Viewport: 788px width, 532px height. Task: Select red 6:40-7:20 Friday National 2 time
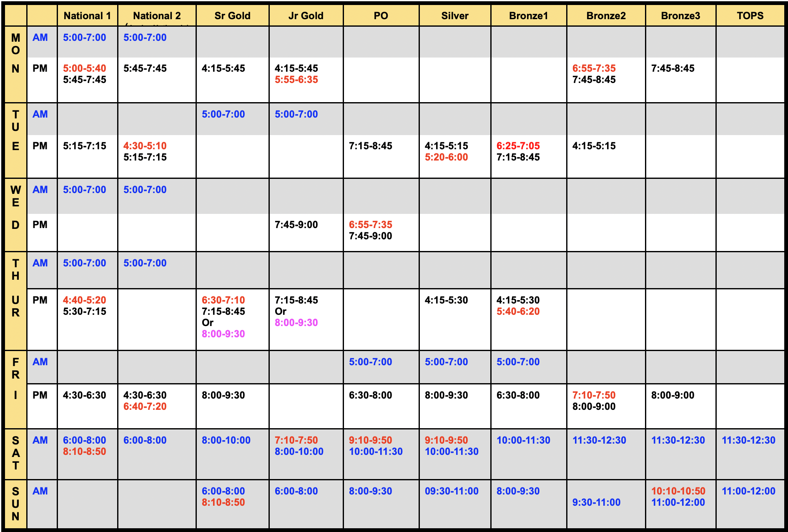click(x=145, y=407)
